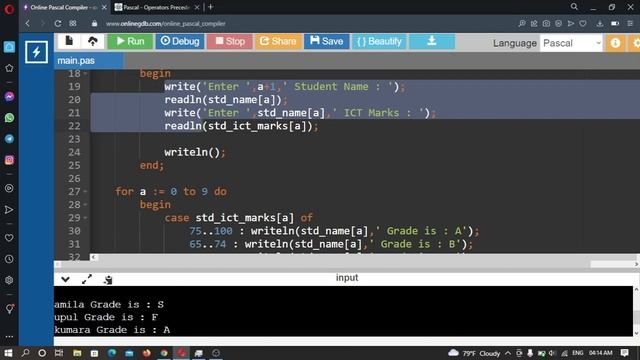The image size is (640, 360).
Task: Click the OnlineGDB lightning logo
Action: click(36, 52)
